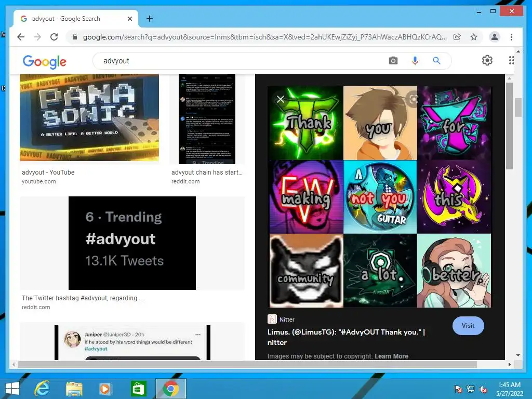Search by image using camera icon
532x399 pixels.
pos(393,61)
